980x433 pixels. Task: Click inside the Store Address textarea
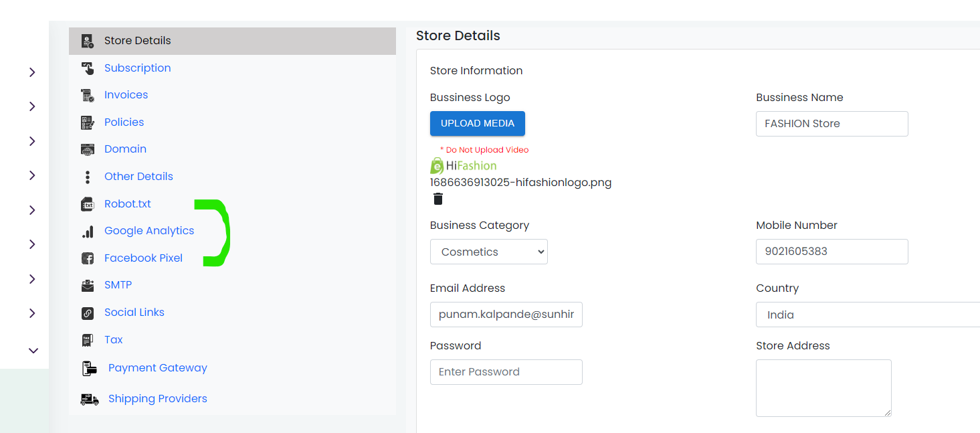[x=824, y=388]
